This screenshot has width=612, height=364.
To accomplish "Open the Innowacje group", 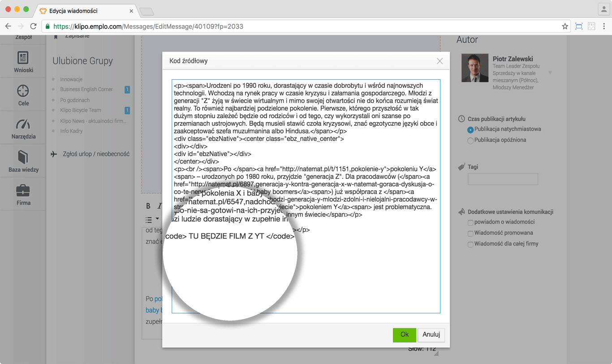I will [71, 79].
